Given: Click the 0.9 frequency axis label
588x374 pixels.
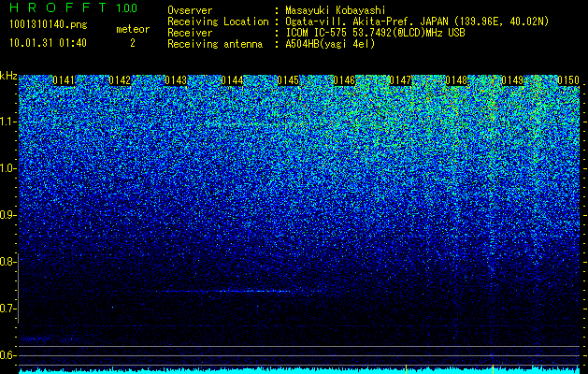Looking at the screenshot, I should coord(7,215).
